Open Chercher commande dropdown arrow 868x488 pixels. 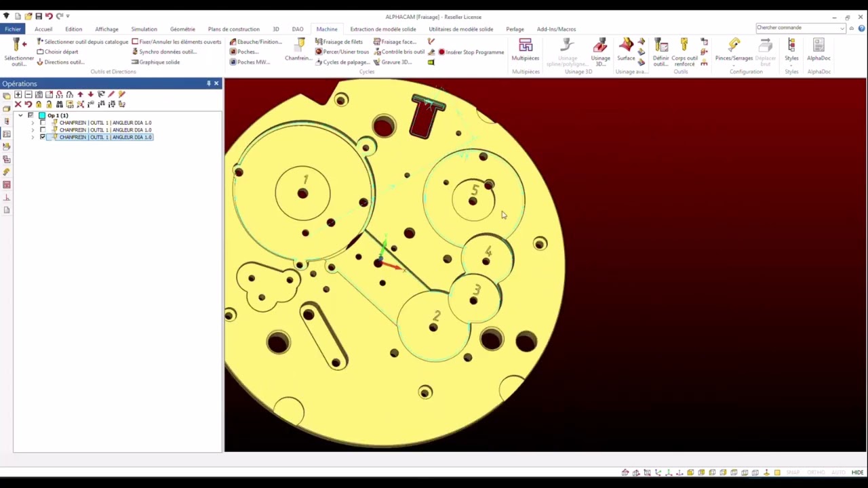pyautogui.click(x=842, y=28)
